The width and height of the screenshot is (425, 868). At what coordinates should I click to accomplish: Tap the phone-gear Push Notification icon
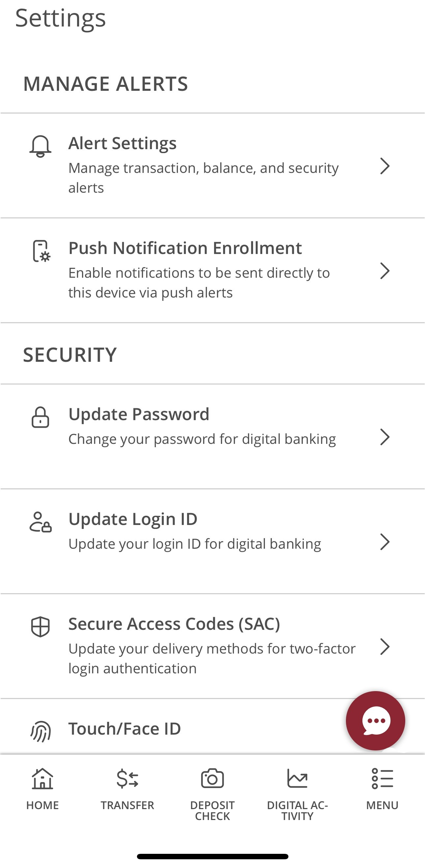[41, 251]
